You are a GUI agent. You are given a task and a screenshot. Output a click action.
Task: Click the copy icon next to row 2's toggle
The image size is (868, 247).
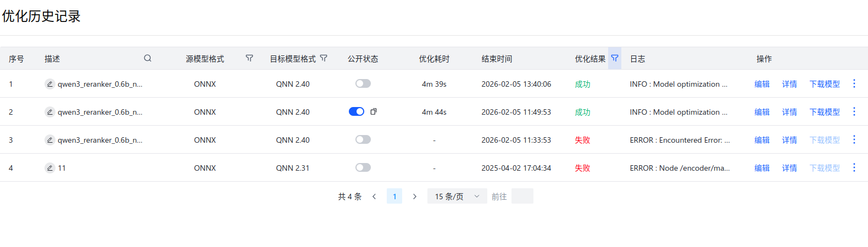tap(374, 111)
